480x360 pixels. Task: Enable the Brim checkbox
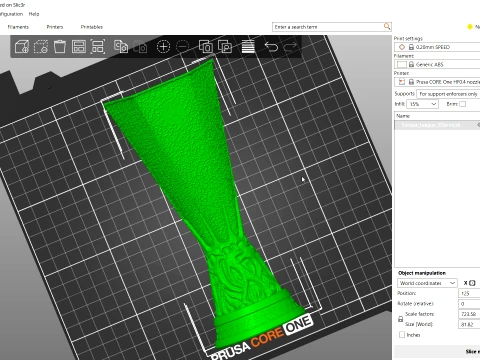[463, 104]
